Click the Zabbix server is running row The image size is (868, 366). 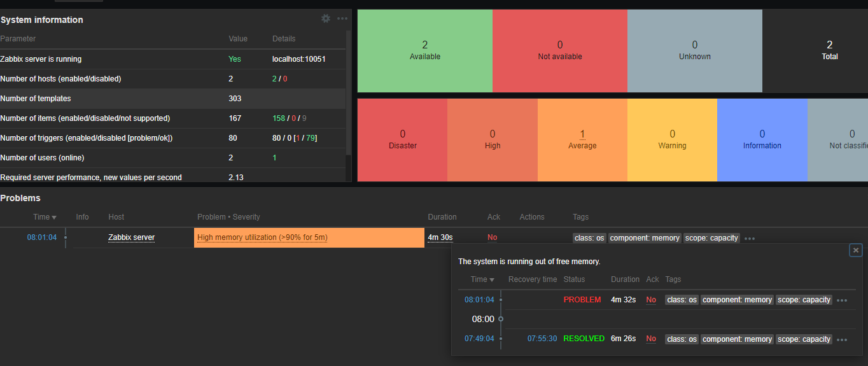click(x=172, y=59)
